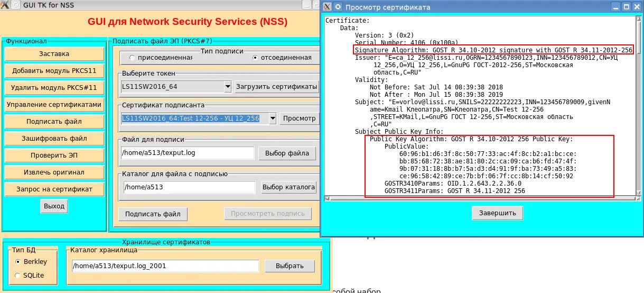Maximize the certificate viewer window
Image resolution: width=644 pixels, height=293 pixels.
point(626,7)
